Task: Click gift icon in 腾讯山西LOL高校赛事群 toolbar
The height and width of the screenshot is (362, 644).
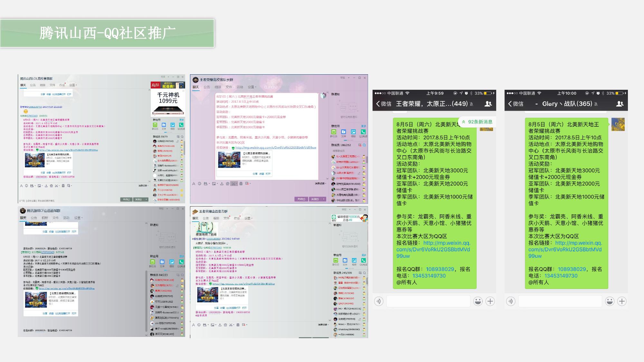Action: [x=51, y=186]
